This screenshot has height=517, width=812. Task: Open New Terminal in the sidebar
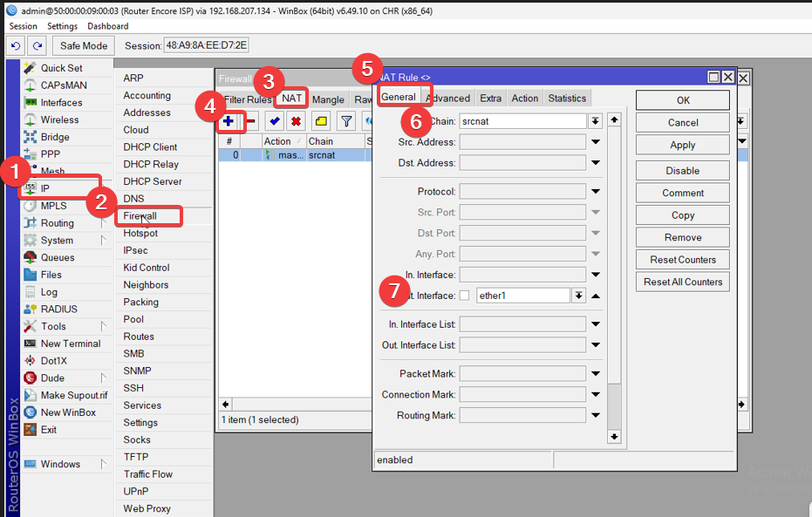click(x=70, y=344)
